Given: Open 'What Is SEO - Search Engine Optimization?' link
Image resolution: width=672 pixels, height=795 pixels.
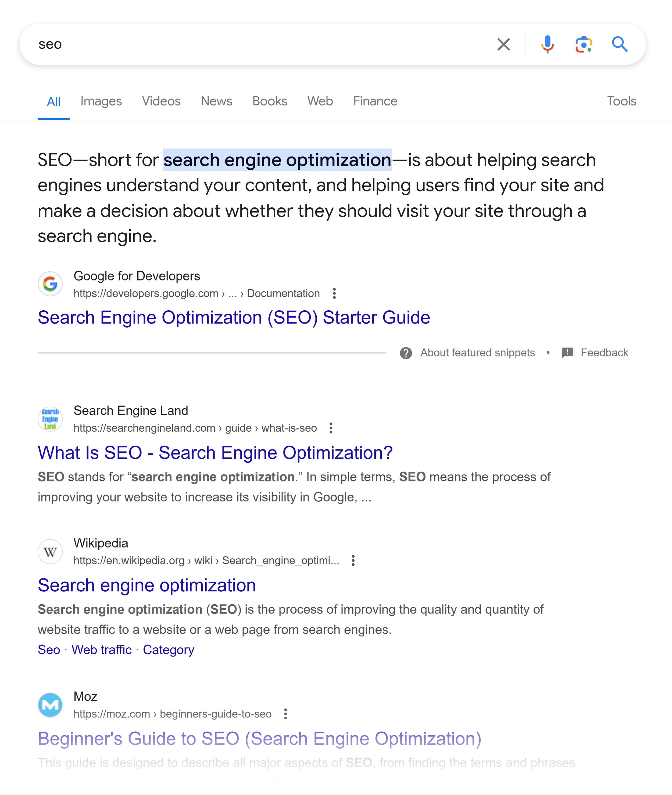Looking at the screenshot, I should pyautogui.click(x=215, y=453).
